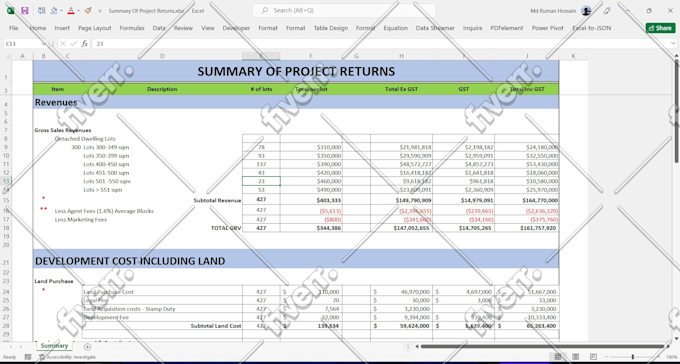Viewport: 680px width, 364px height.
Task: Open the Developer tab
Action: [236, 28]
